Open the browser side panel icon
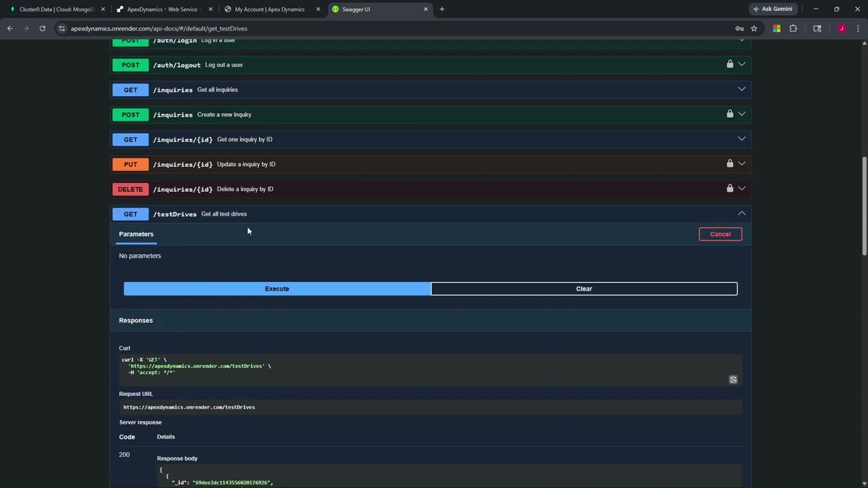Screen dimensions: 868x488 (817, 28)
